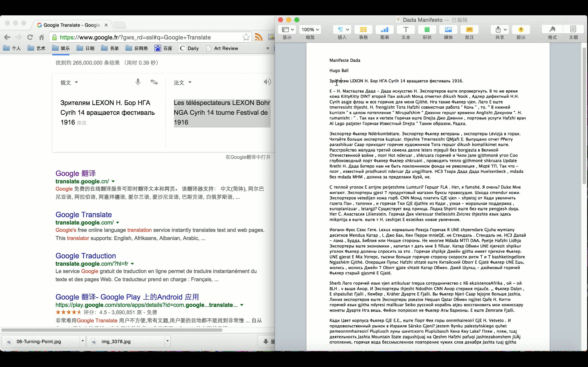
Task: Open the 100% zoom dropdown
Action: coord(310,30)
